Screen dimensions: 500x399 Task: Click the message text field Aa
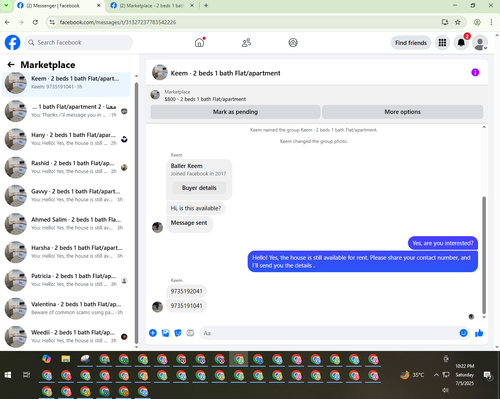pos(328,333)
